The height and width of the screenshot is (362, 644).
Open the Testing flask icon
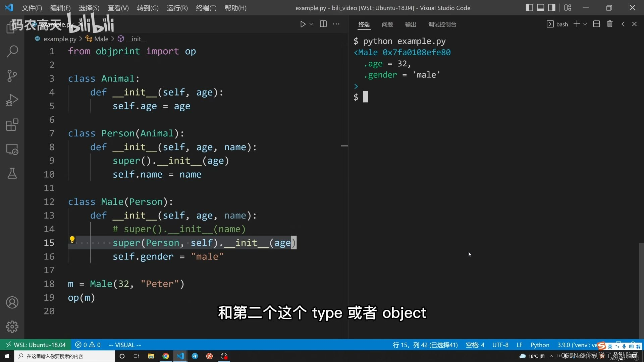[x=12, y=173]
